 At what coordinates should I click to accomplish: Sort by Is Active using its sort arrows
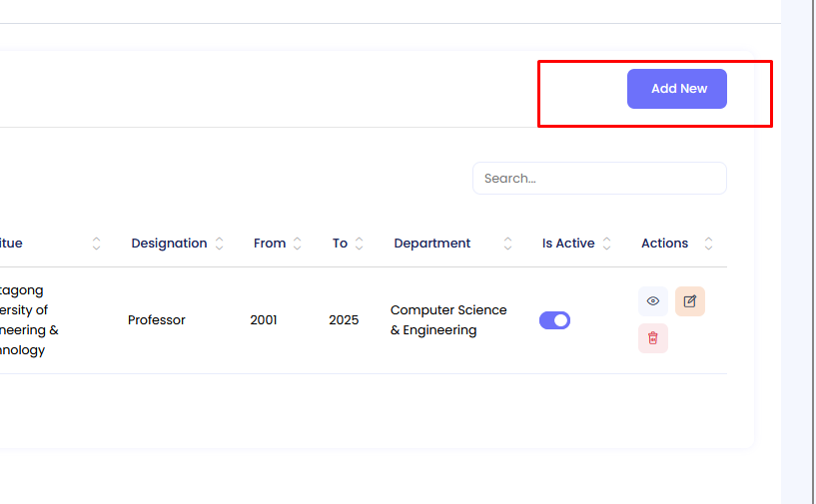[x=606, y=244]
